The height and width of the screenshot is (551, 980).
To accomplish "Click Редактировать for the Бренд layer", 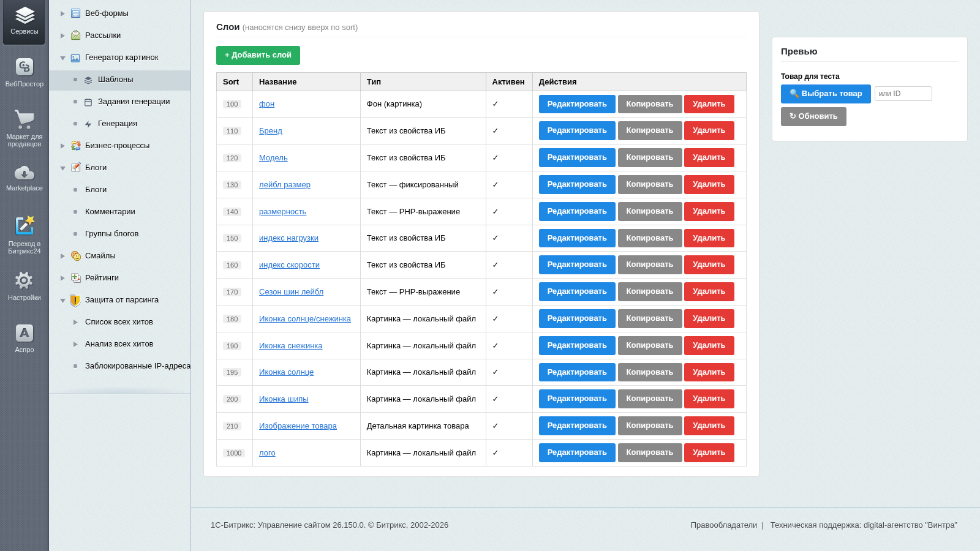I will [x=577, y=130].
